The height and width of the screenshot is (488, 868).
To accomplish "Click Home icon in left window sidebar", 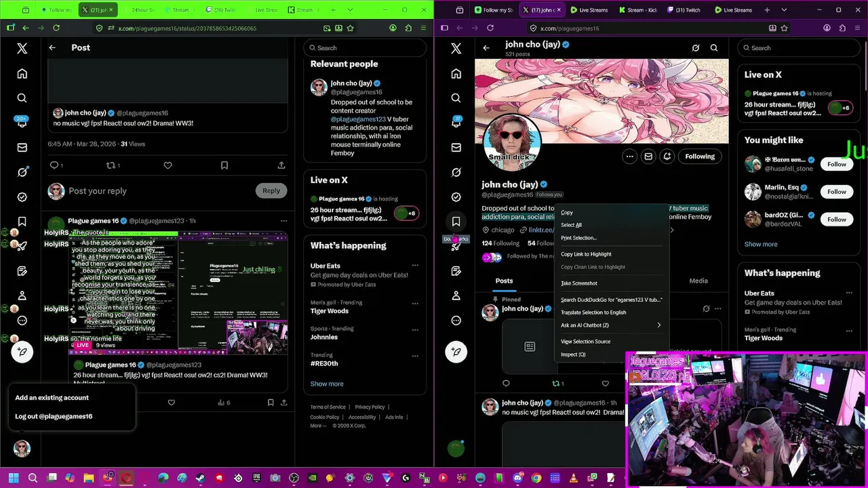I will (x=22, y=73).
